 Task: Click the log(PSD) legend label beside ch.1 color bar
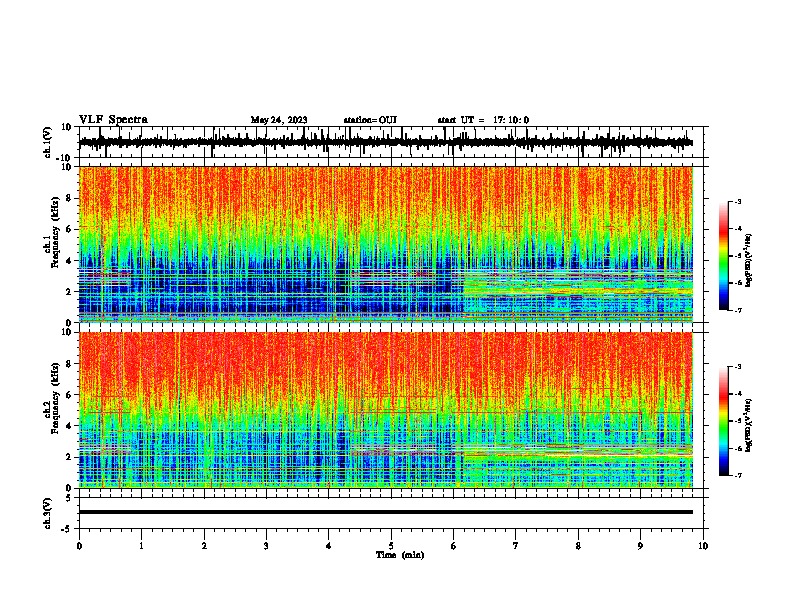(749, 260)
